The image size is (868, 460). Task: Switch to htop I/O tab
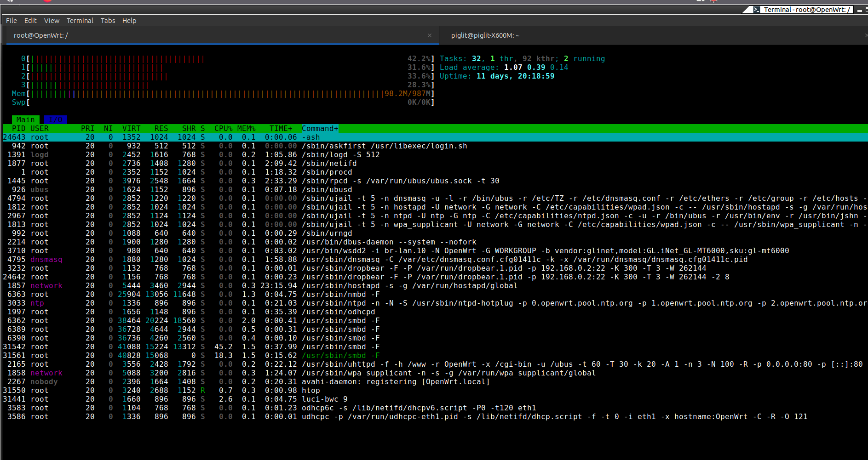pos(55,119)
